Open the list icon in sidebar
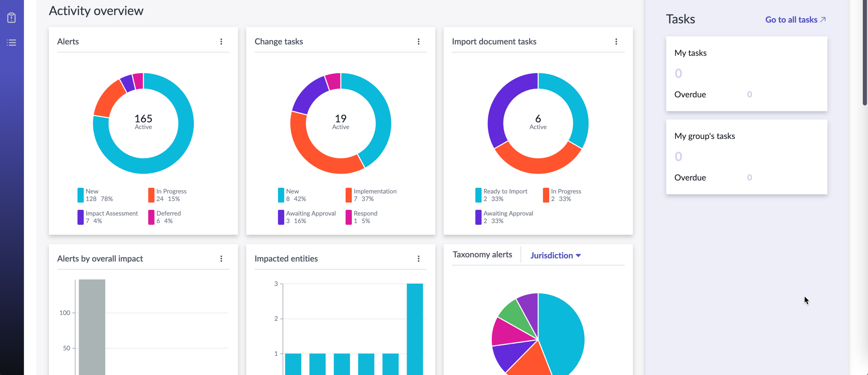Screen dimensions: 868x375 11,43
